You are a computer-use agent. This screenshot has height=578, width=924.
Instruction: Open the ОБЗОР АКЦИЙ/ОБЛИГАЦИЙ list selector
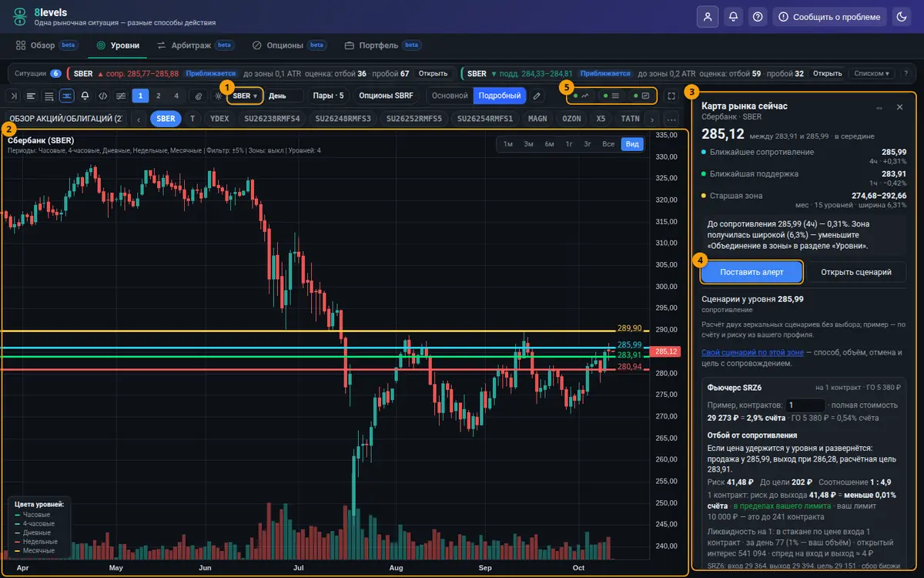65,119
